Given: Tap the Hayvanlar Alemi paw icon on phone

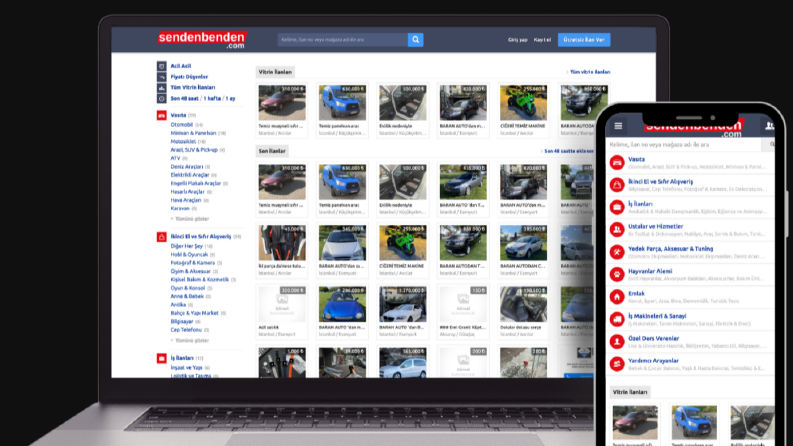Looking at the screenshot, I should click(x=617, y=274).
